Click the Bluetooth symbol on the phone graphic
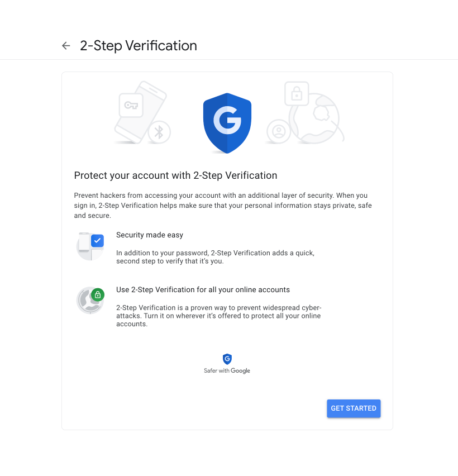458x476 pixels. click(158, 132)
